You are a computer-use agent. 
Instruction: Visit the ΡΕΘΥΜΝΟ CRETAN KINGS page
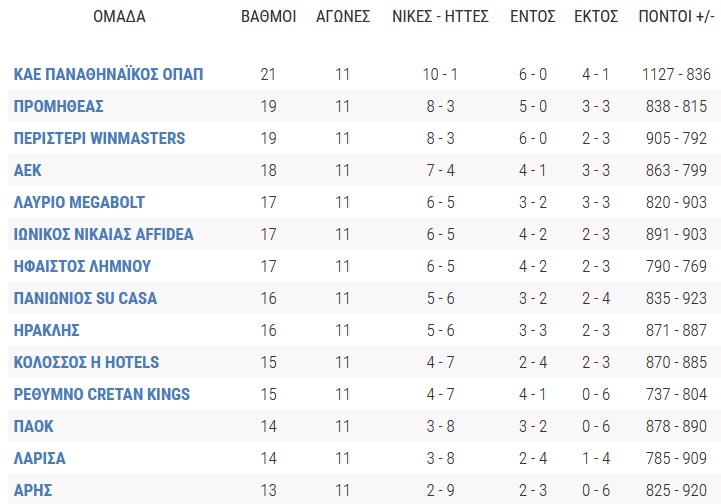point(102,394)
